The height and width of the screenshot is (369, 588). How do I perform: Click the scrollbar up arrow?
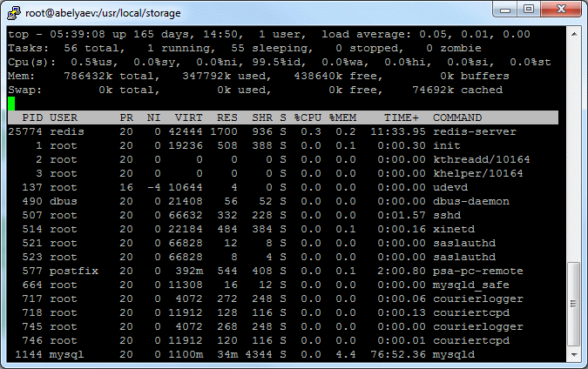click(573, 34)
